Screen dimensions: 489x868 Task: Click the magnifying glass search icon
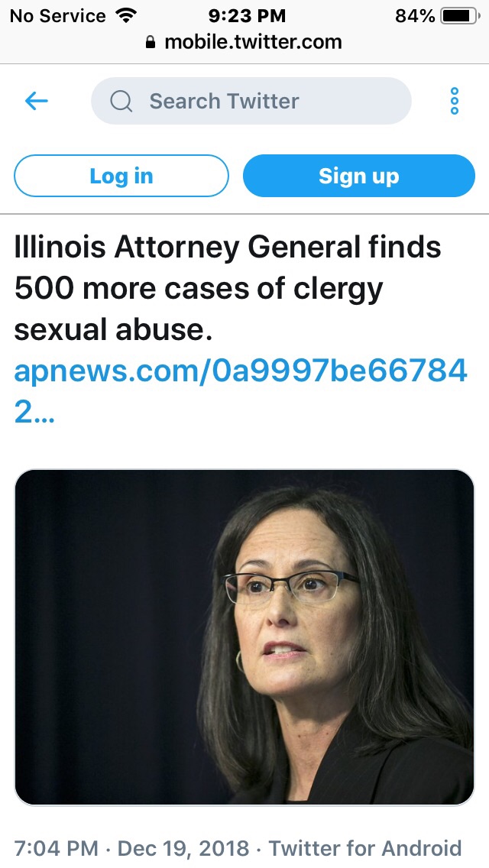click(x=121, y=101)
